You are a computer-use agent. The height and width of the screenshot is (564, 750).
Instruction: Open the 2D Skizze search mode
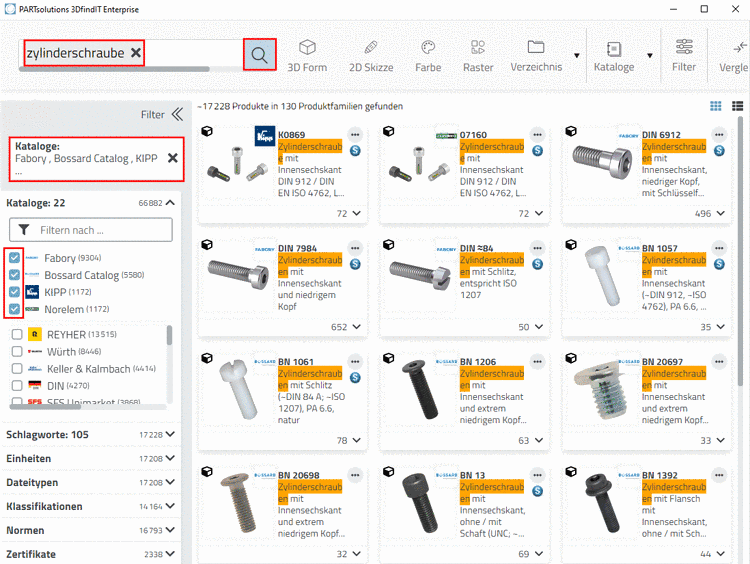click(371, 56)
